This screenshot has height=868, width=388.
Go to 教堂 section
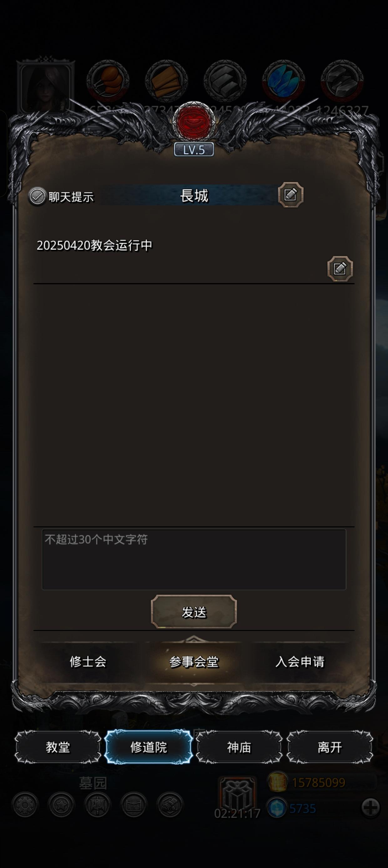click(x=58, y=747)
